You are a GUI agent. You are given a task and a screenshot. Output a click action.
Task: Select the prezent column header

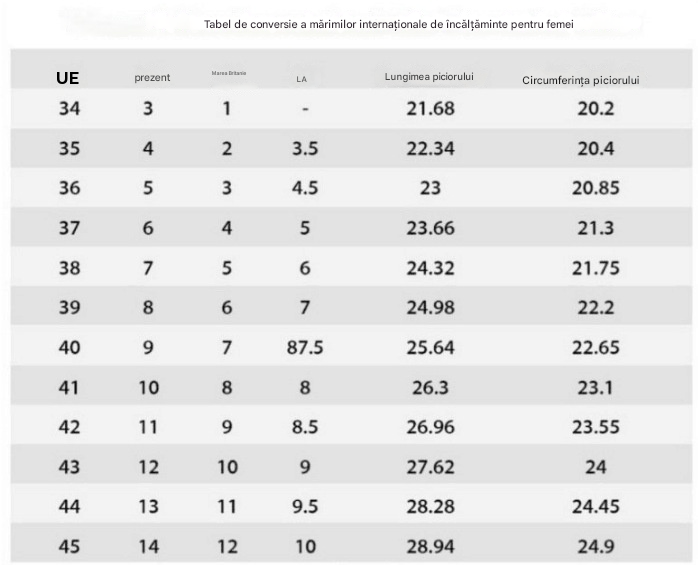point(152,77)
